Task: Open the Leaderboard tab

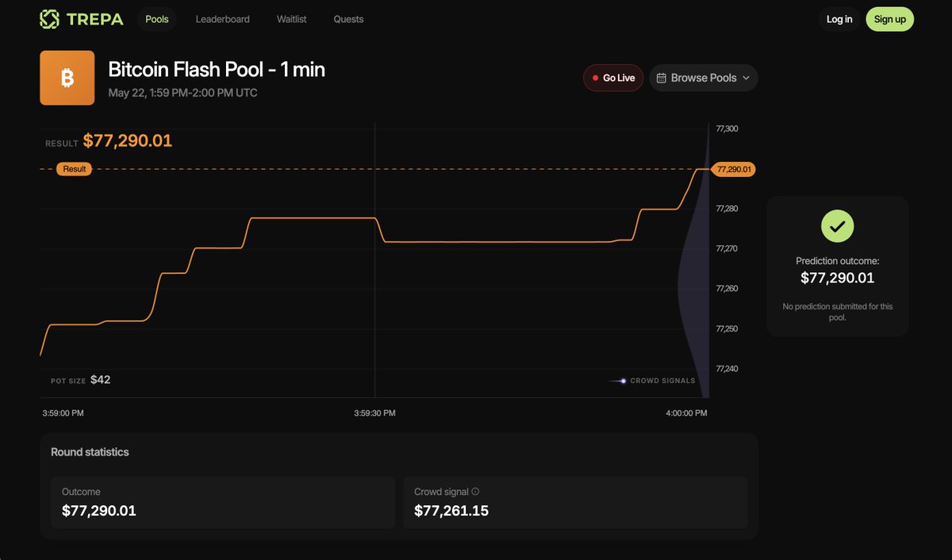Action: pyautogui.click(x=223, y=19)
